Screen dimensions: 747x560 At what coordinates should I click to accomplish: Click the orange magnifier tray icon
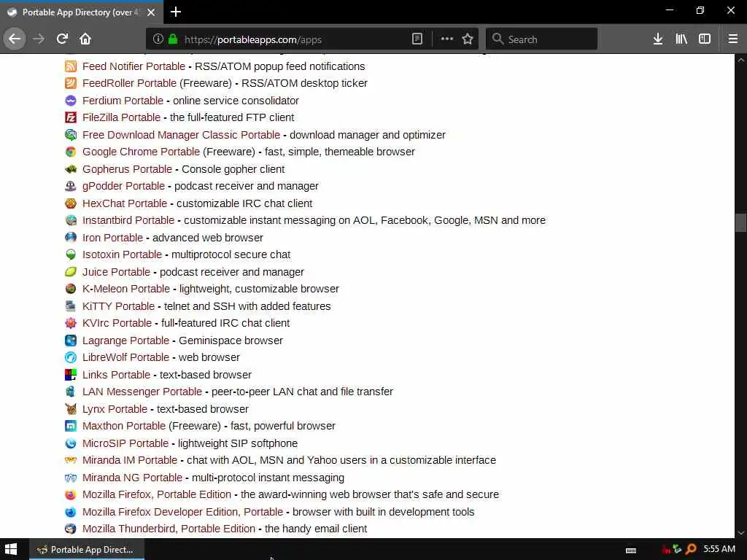point(690,550)
